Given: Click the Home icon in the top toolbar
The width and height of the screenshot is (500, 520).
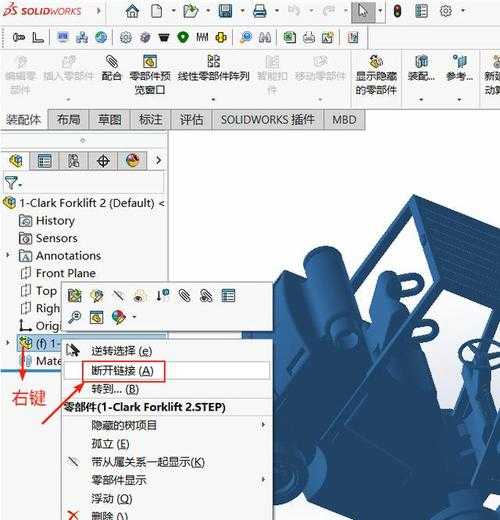Looking at the screenshot, I should (132, 11).
